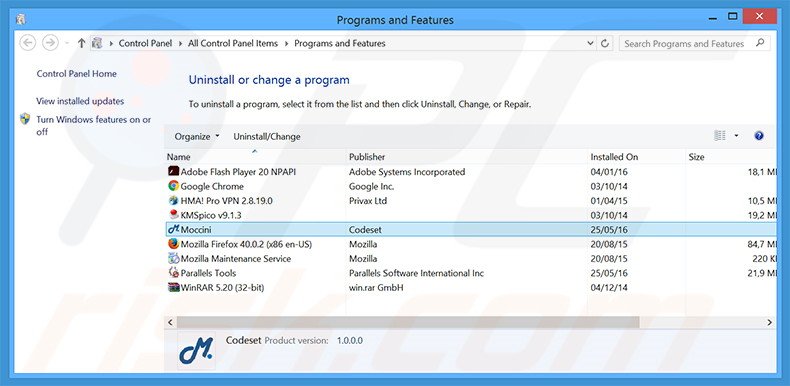Open Control Panel Home link
Image resolution: width=790 pixels, height=386 pixels.
tap(77, 74)
